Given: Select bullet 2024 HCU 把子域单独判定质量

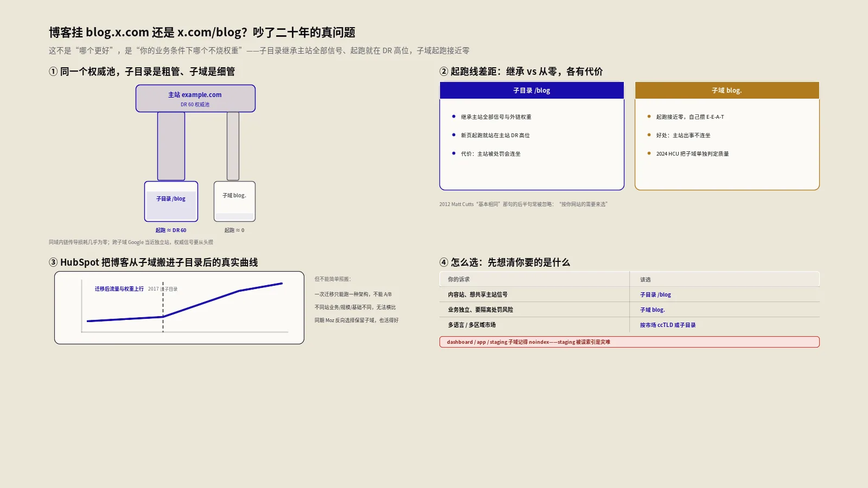Looking at the screenshot, I should coord(692,153).
